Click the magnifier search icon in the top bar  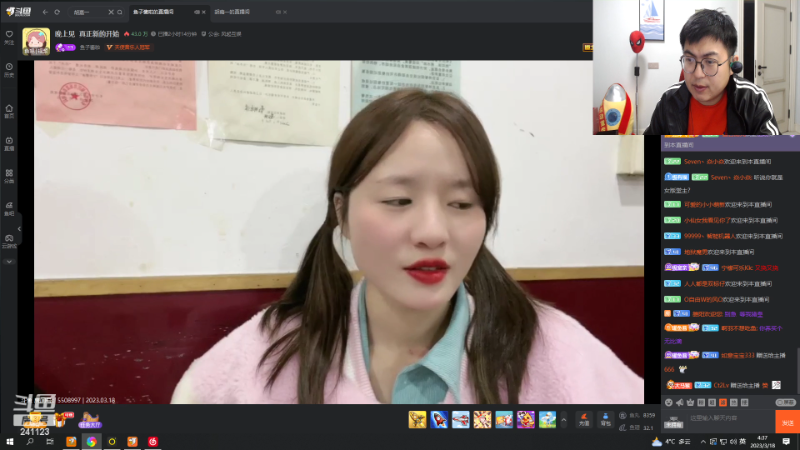120,12
